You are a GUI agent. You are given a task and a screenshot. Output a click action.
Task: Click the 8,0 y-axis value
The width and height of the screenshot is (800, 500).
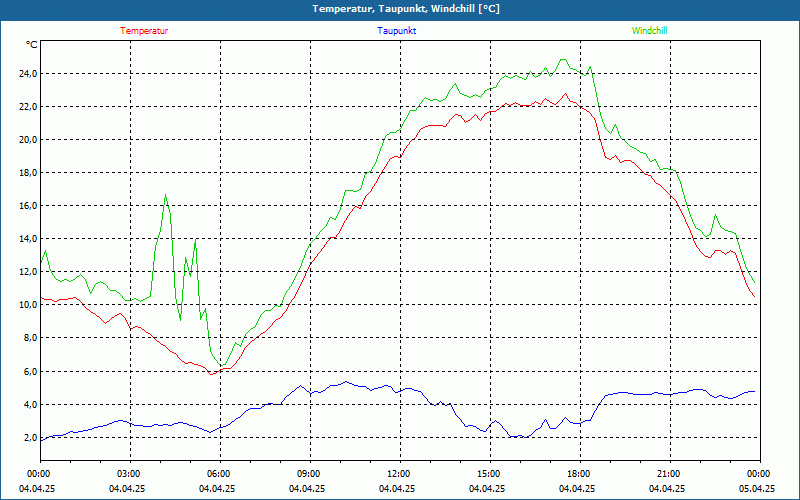[31, 338]
